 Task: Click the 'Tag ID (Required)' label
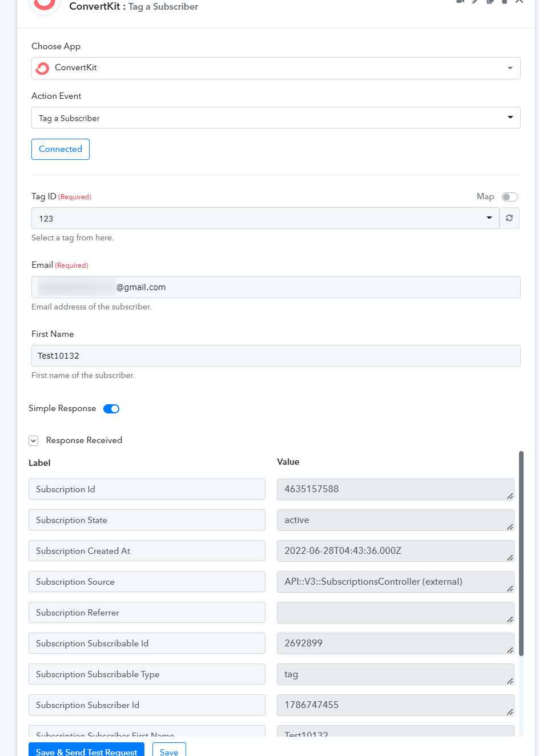click(62, 196)
